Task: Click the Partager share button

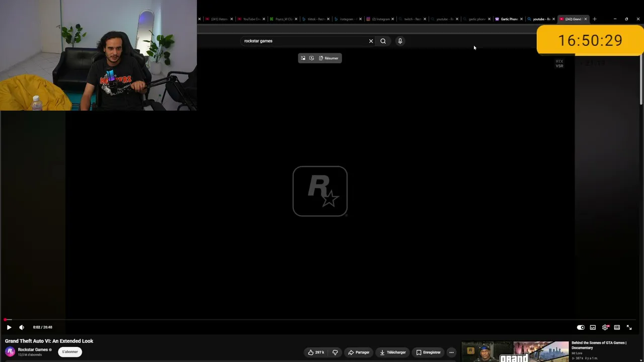Action: coord(359,352)
